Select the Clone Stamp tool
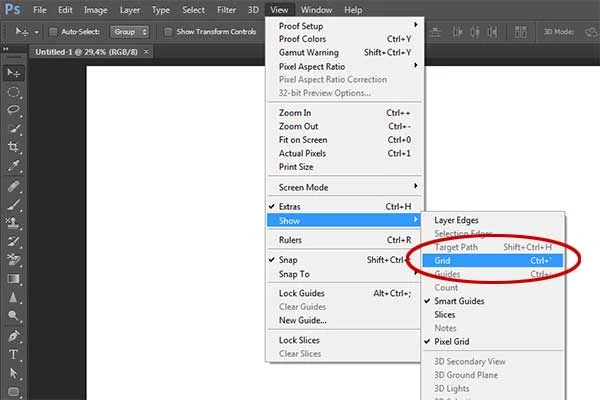Image resolution: width=600 pixels, height=400 pixels. pos(14,223)
